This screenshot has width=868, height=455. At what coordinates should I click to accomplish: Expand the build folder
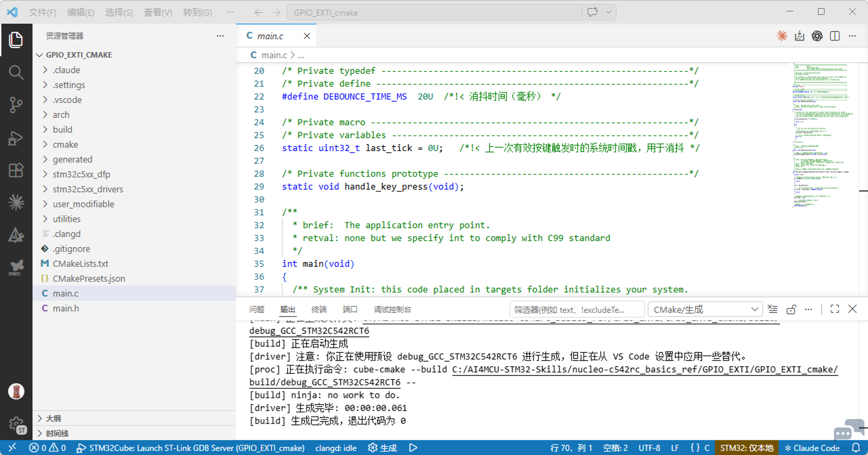pos(135,129)
